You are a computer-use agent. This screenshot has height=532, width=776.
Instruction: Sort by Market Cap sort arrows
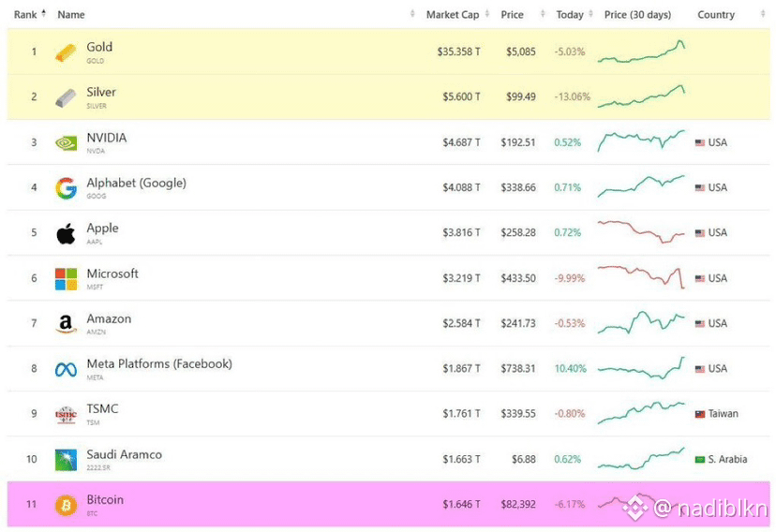pyautogui.click(x=487, y=14)
